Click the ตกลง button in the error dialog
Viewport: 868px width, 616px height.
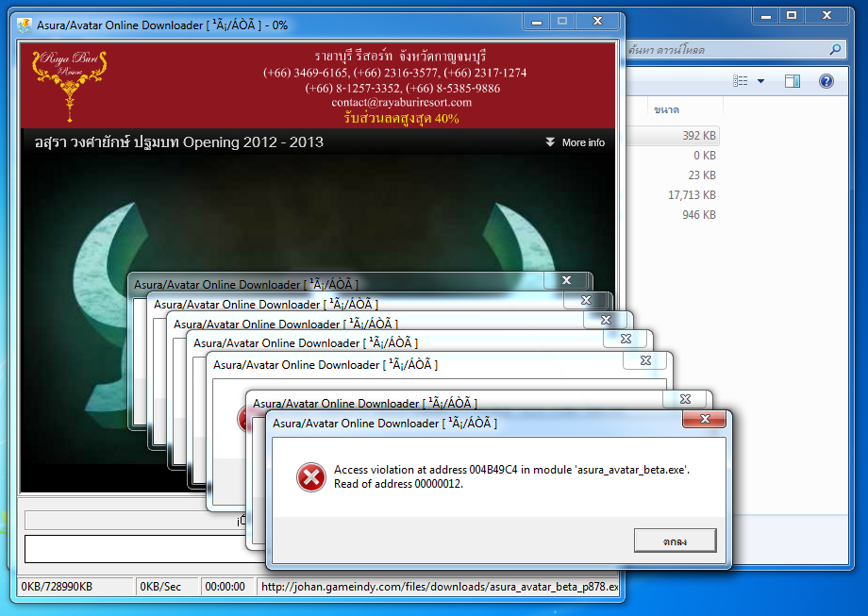(x=675, y=541)
